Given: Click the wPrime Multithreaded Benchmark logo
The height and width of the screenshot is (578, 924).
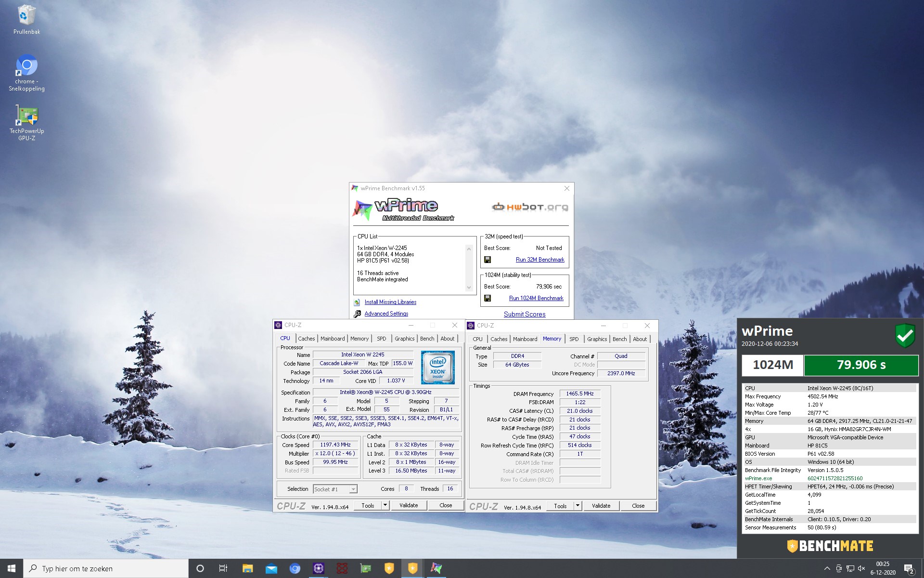Looking at the screenshot, I should click(x=403, y=210).
